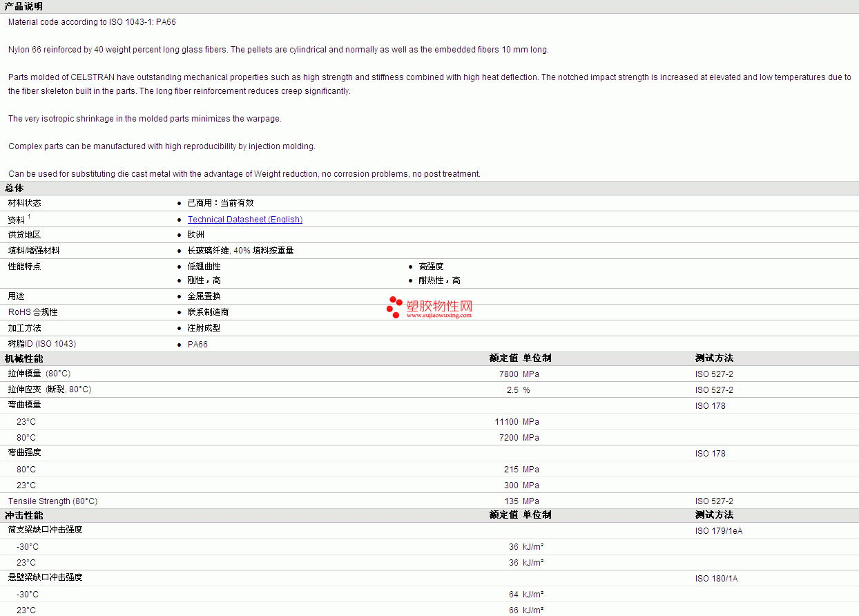Click 测试方法 column header in 机械性能 section
This screenshot has height=616, width=859.
(x=714, y=358)
